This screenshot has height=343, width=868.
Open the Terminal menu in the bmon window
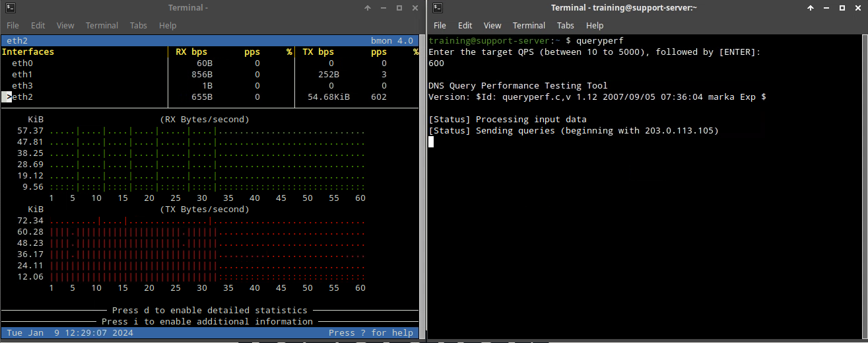[102, 25]
